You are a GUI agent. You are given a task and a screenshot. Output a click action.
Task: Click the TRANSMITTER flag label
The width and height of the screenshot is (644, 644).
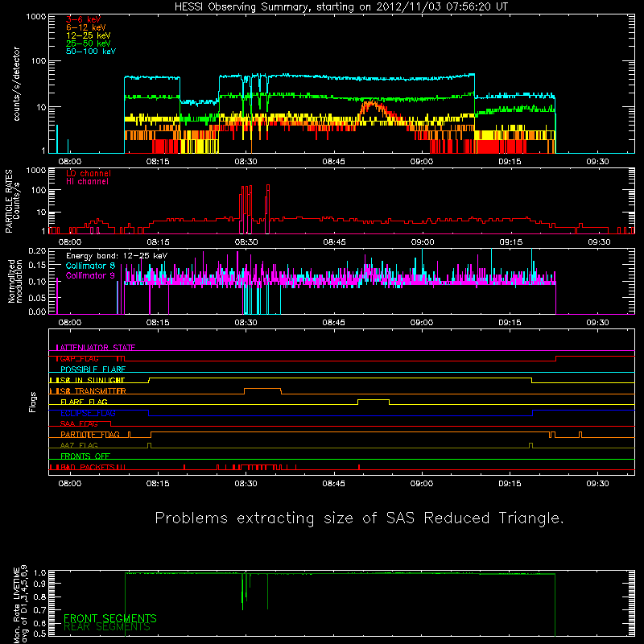100,391
